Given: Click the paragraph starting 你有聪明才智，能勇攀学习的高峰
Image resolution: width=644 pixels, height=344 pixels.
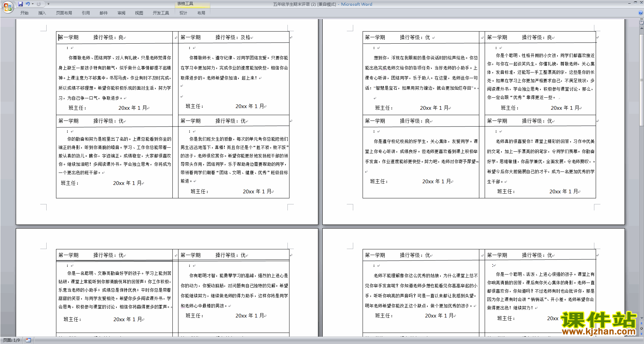Looking at the screenshot, I should (x=234, y=291).
